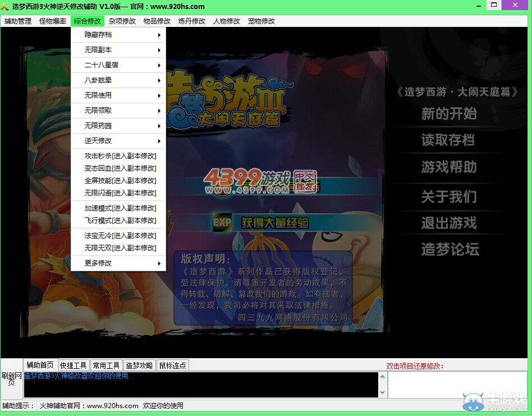Click 退出游戏 in the game menu
532x416 pixels.
(449, 223)
